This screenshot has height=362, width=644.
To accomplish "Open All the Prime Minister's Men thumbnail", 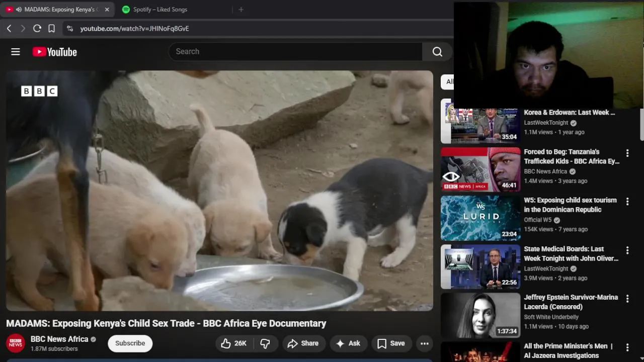I will [x=480, y=352].
